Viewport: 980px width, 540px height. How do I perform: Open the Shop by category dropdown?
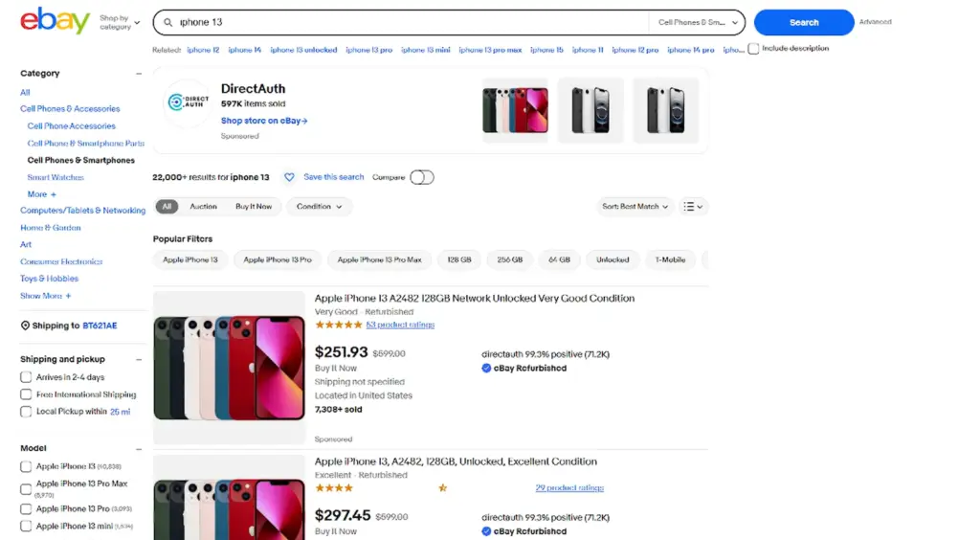(x=120, y=22)
